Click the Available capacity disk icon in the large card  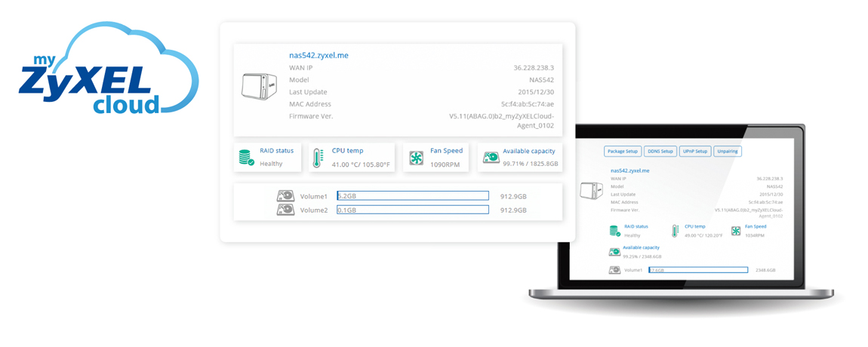point(491,158)
